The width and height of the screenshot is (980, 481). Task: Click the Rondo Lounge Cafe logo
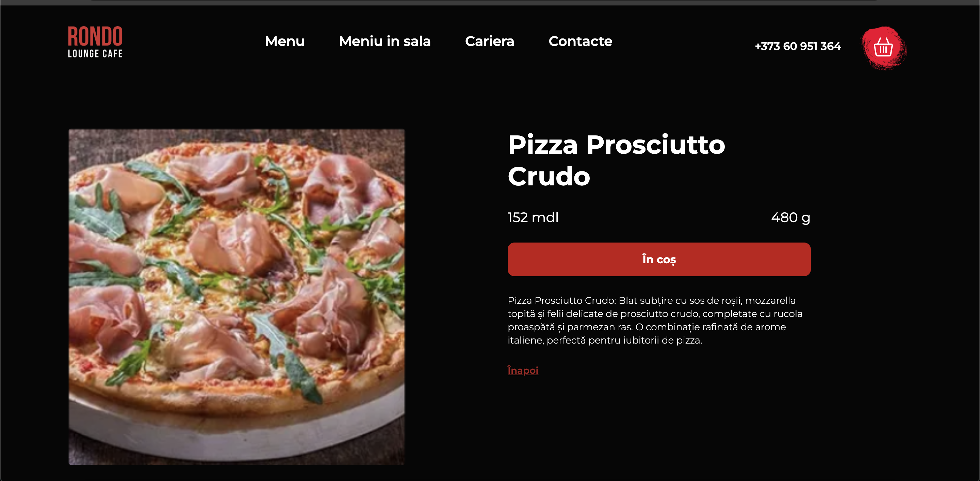pyautogui.click(x=95, y=42)
